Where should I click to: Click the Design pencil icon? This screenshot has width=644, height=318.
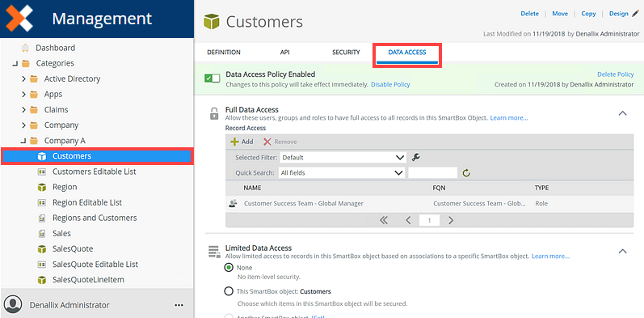tap(635, 14)
